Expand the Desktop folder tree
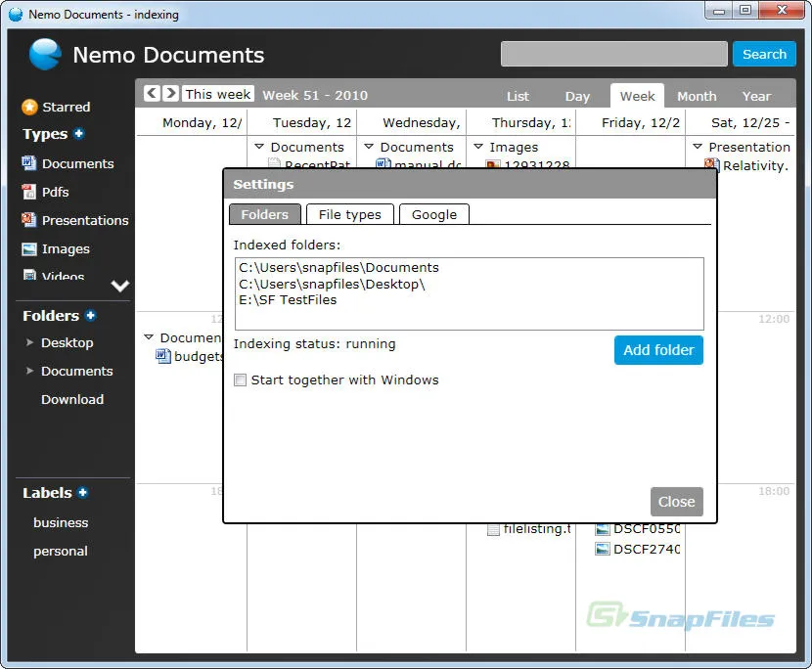 29,342
